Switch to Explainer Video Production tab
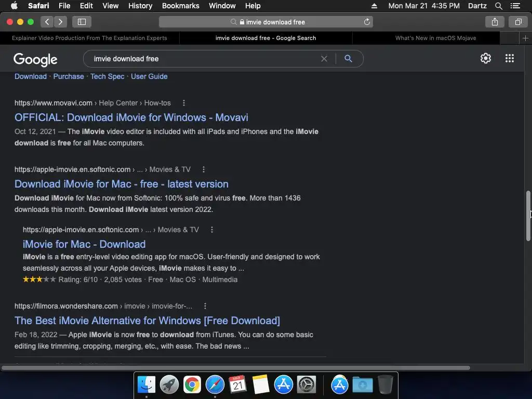 click(89, 38)
